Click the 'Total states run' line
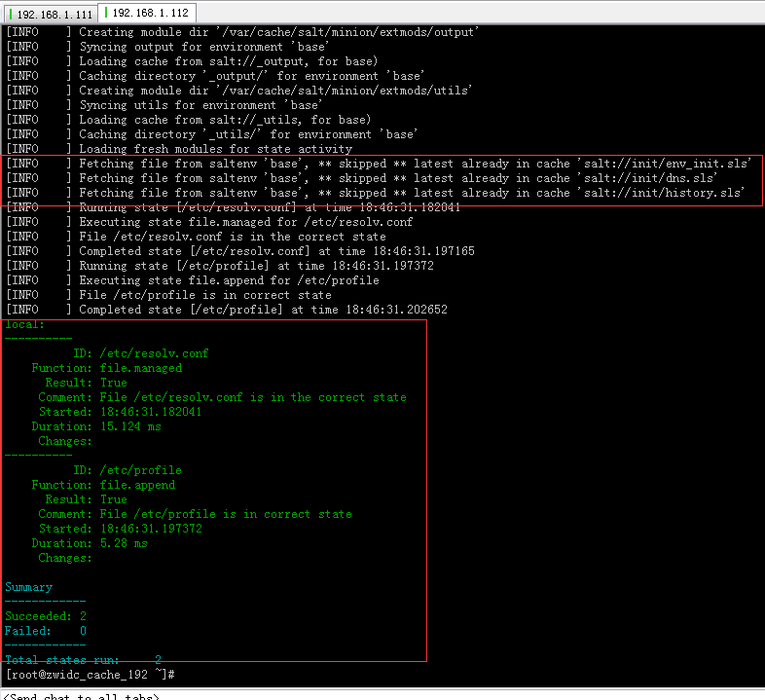Image resolution: width=765 pixels, height=700 pixels. (x=83, y=660)
